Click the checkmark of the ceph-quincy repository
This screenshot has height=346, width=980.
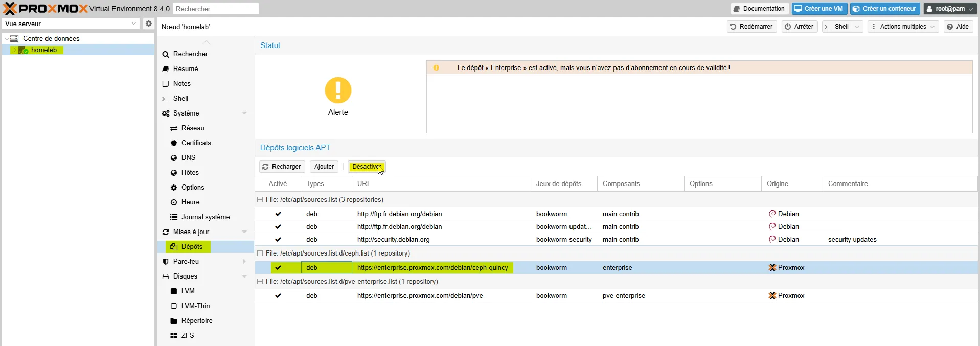point(278,267)
